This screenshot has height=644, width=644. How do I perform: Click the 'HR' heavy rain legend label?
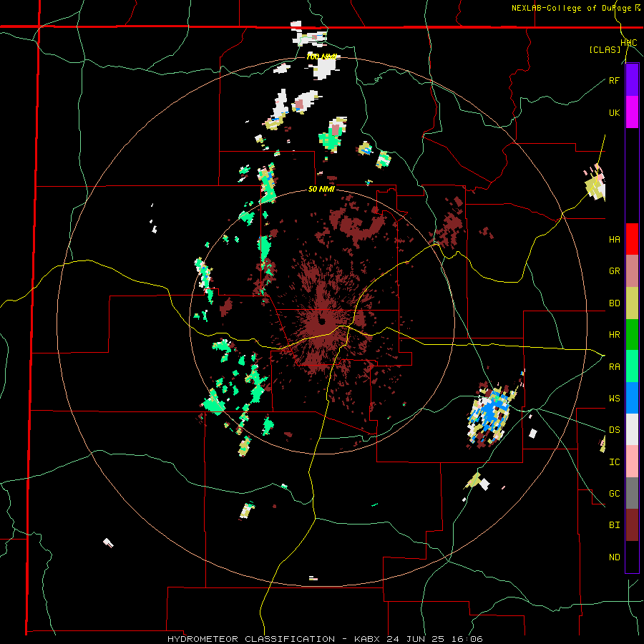click(614, 335)
